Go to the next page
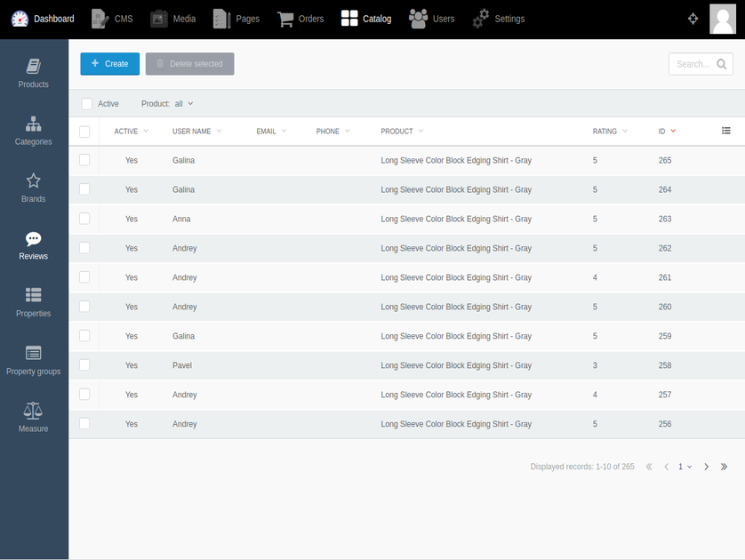Viewport: 745px width, 560px height. coord(707,467)
